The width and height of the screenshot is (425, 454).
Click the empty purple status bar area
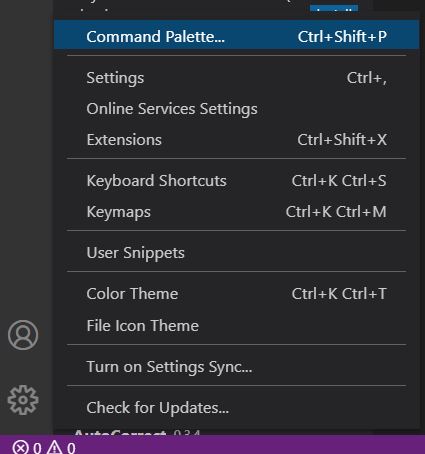tap(250, 445)
